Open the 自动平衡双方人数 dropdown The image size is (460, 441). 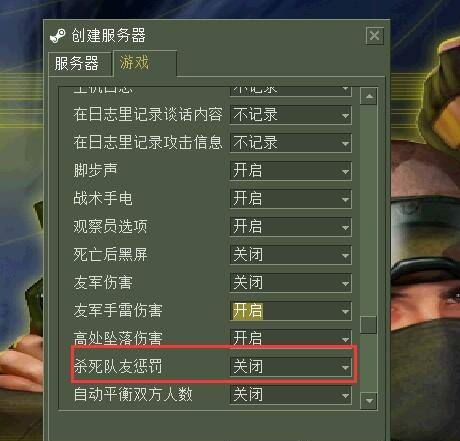pos(290,395)
